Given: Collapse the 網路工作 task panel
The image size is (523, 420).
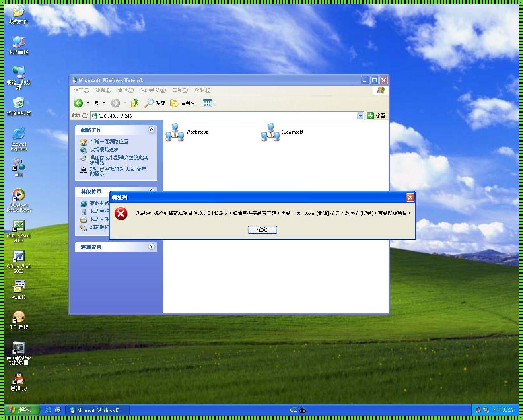Looking at the screenshot, I should pyautogui.click(x=151, y=130).
